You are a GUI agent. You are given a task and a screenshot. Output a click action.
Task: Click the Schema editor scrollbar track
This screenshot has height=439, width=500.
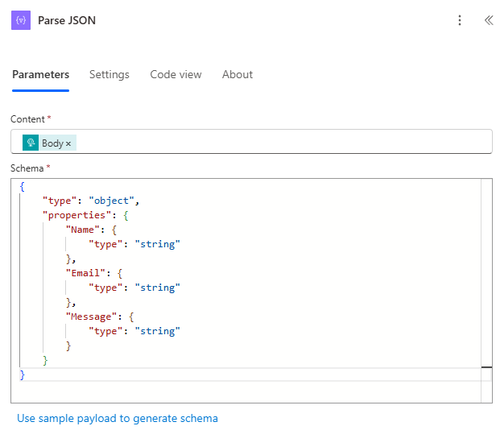[486, 290]
